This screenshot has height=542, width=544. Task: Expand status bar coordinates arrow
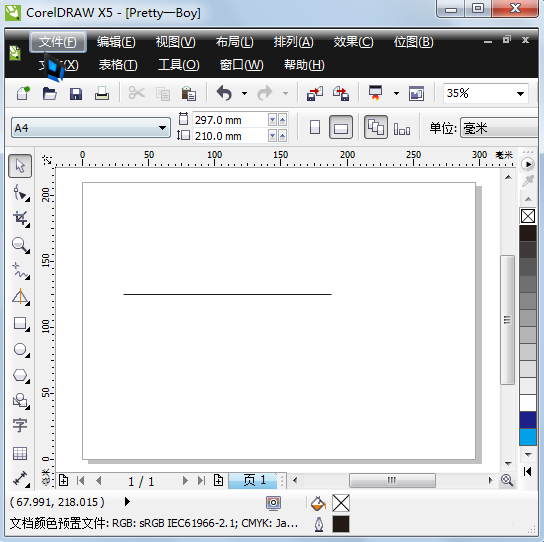(127, 501)
